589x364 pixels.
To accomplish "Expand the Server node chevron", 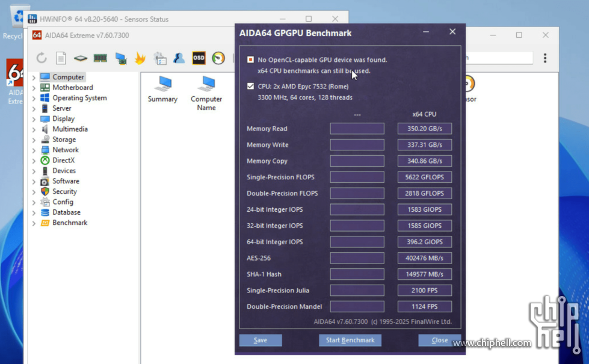I will [34, 108].
